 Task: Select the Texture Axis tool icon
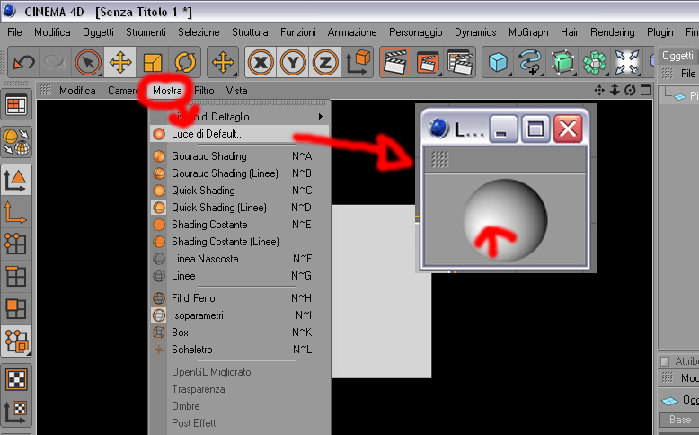pyautogui.click(x=15, y=411)
